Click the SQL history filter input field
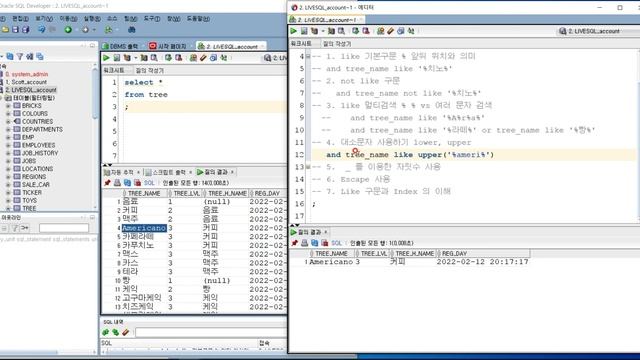The height and width of the screenshot is (360, 640). pos(210,333)
